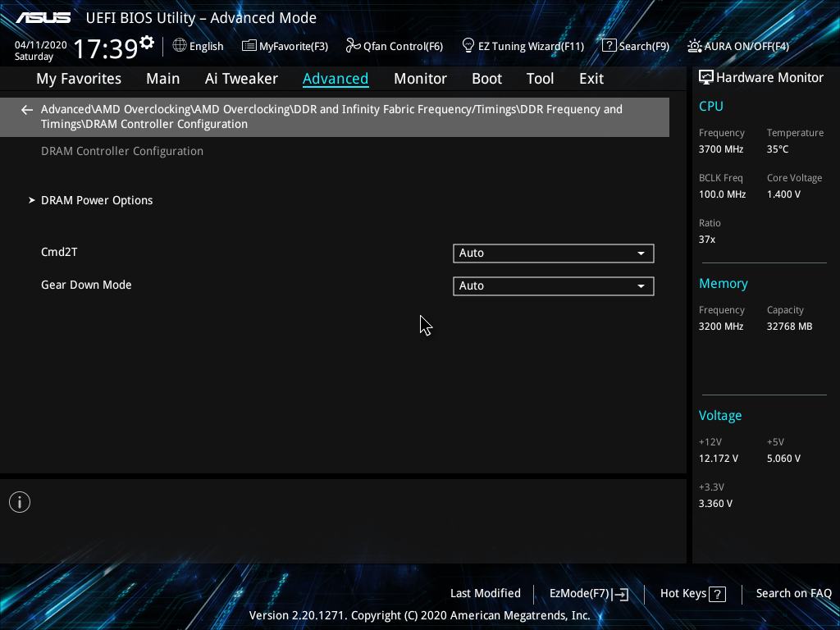
Task: Click Search on FAQ link
Action: tap(793, 594)
